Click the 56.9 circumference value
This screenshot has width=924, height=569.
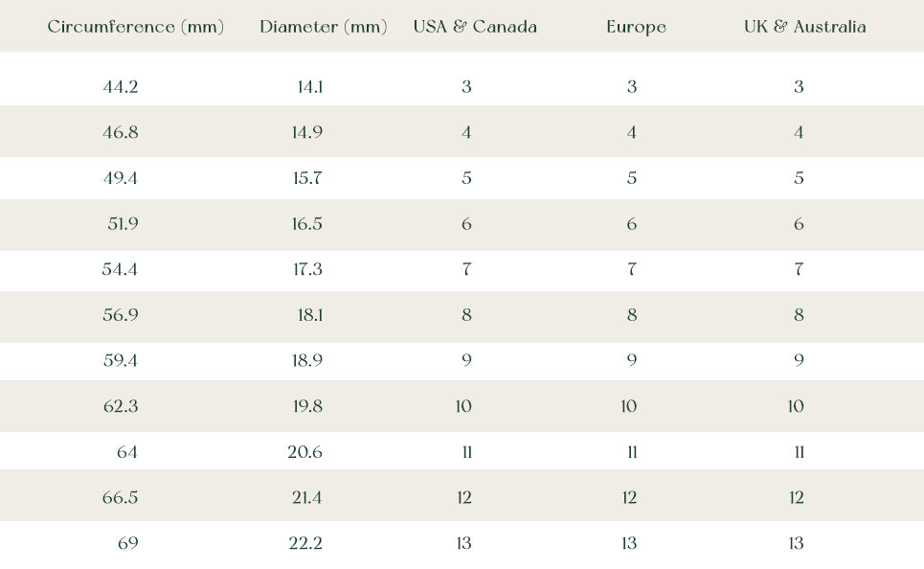click(121, 315)
